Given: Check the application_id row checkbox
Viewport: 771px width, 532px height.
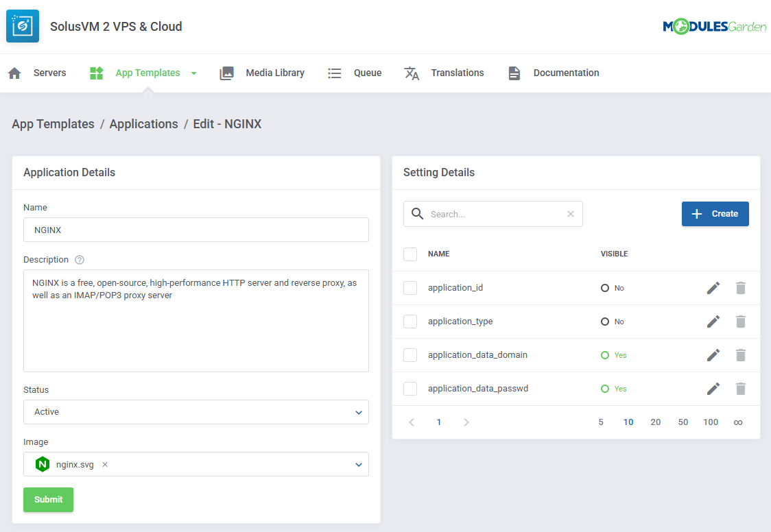Looking at the screenshot, I should (410, 288).
